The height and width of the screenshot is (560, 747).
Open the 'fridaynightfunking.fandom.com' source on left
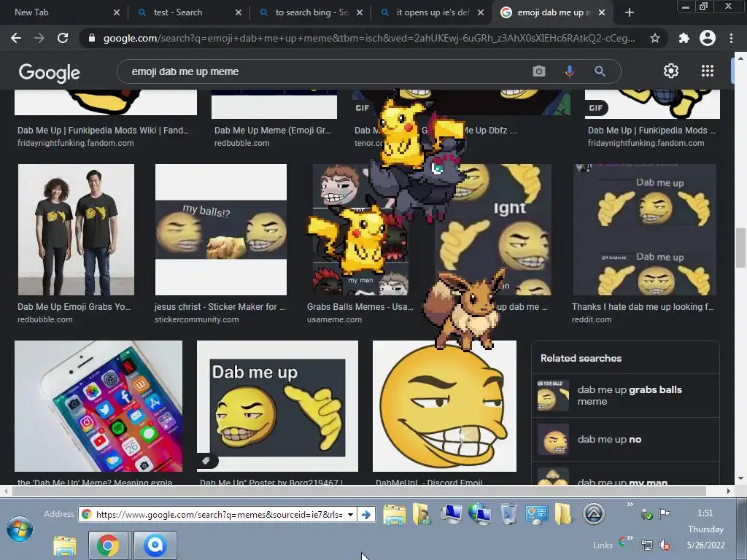tap(76, 143)
